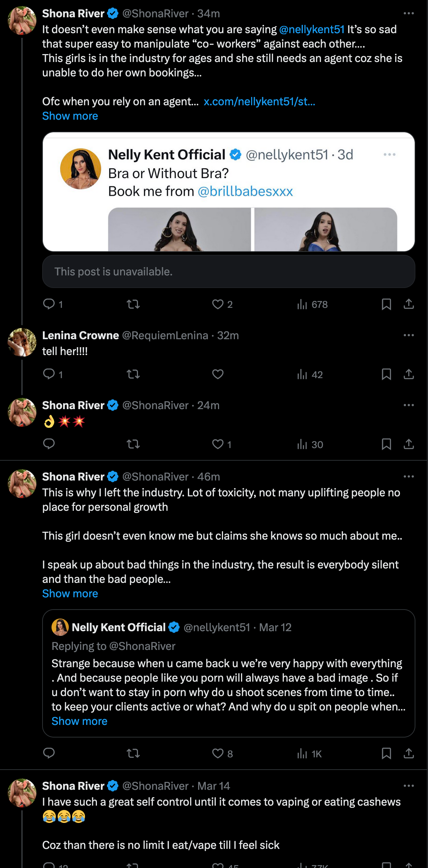Open more options on the 34m post

[409, 13]
